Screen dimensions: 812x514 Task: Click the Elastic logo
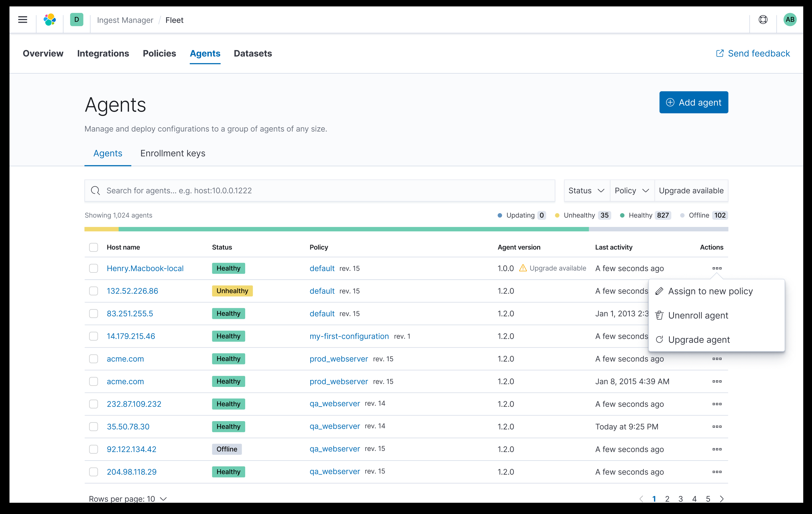coord(50,20)
